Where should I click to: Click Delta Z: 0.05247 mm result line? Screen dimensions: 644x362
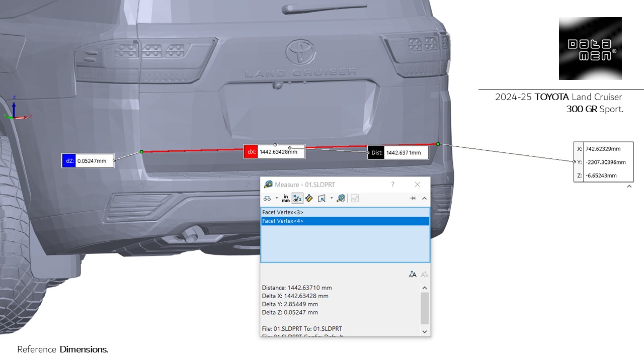coord(290,312)
